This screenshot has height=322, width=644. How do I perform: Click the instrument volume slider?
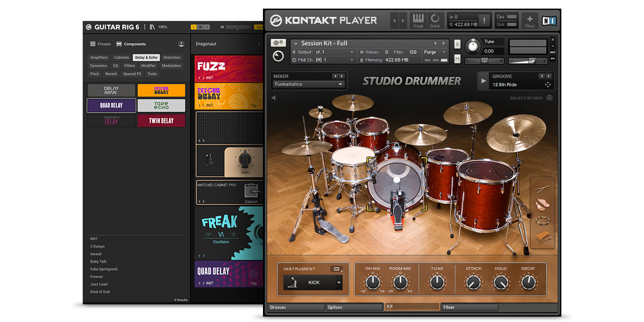529,61
